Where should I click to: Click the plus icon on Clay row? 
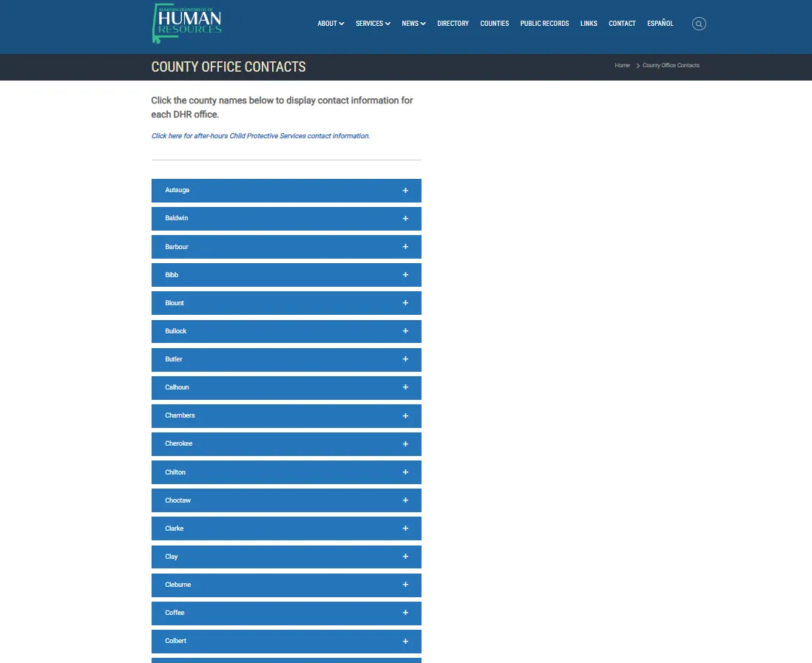click(x=405, y=557)
